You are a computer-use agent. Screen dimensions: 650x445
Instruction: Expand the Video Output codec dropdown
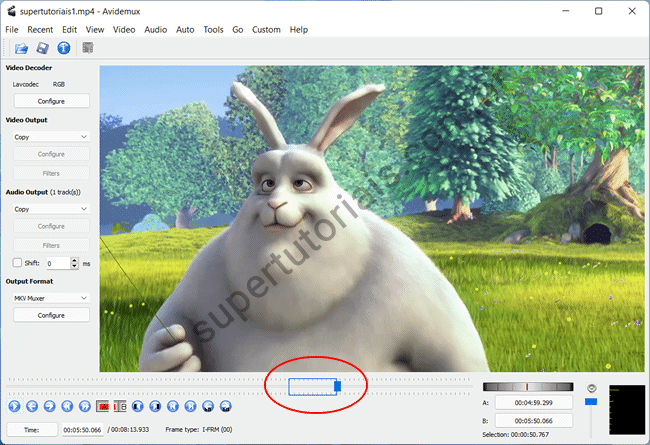pos(51,136)
